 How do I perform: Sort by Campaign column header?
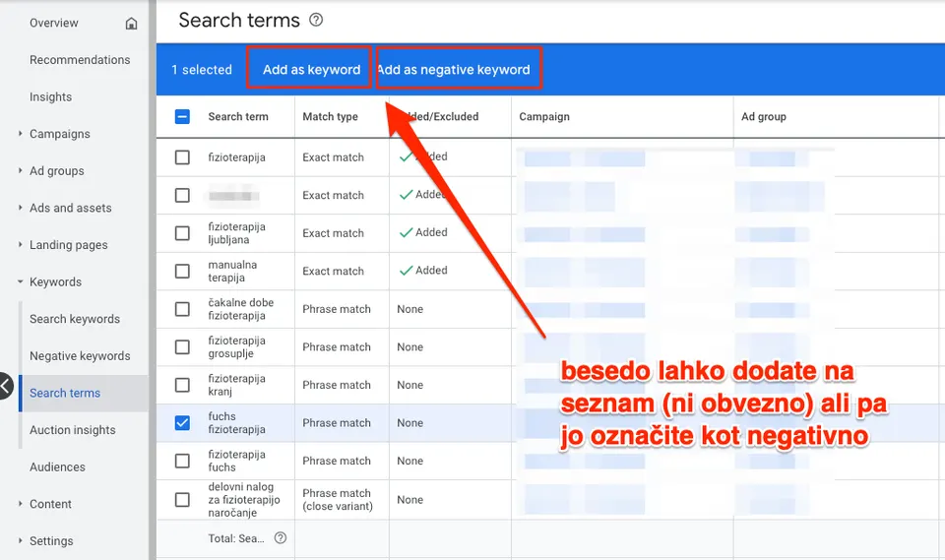pyautogui.click(x=544, y=116)
